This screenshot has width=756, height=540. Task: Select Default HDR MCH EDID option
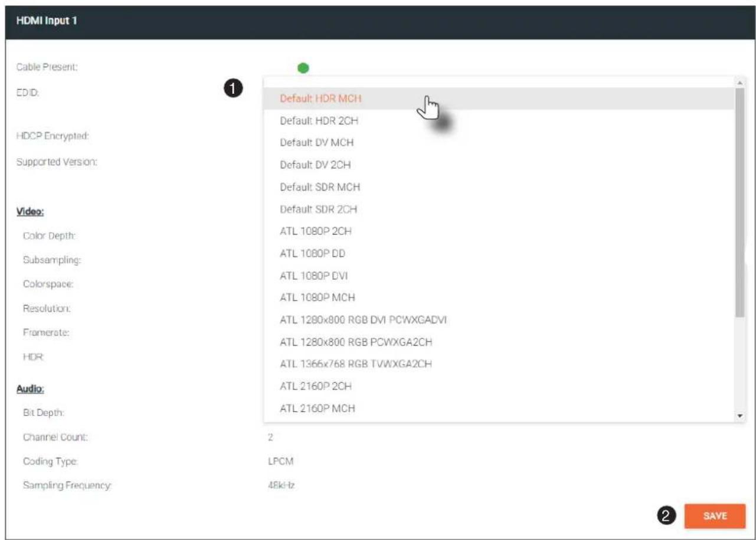pos(499,99)
